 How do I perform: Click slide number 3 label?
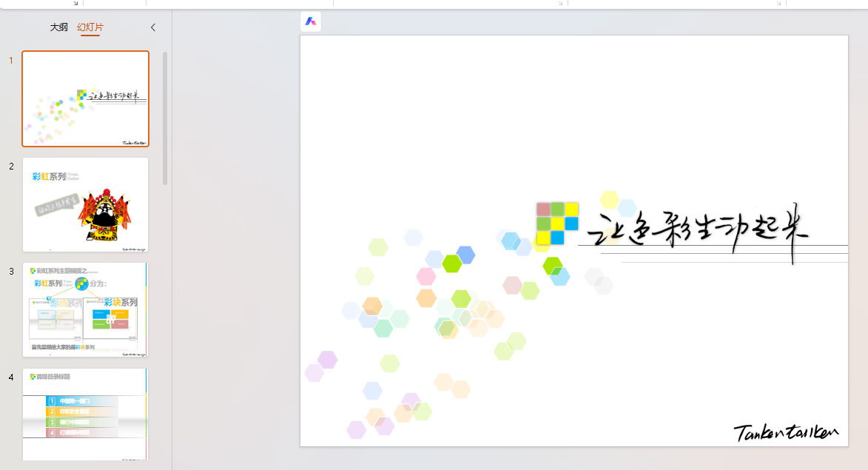(11, 271)
